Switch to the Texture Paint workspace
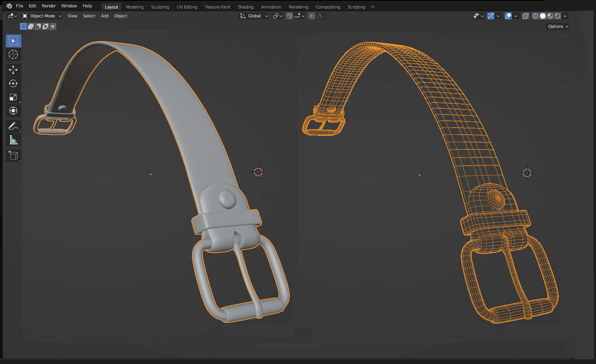Screen dimensions: 596x364 [x=218, y=7]
